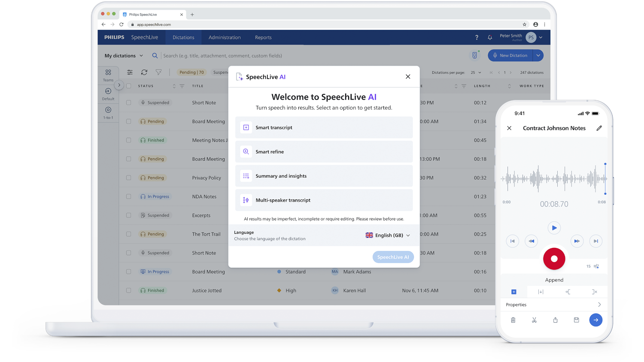Click the refresh dictations icon
The image size is (644, 362).
(x=144, y=72)
